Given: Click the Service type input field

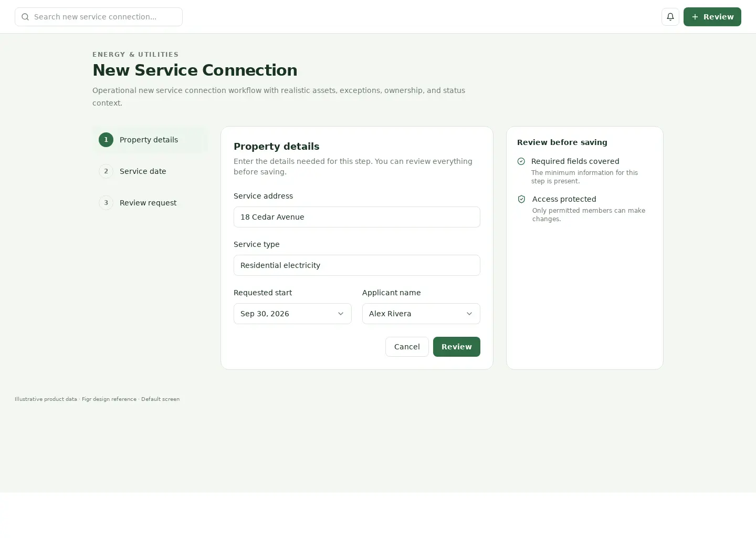Looking at the screenshot, I should point(357,265).
